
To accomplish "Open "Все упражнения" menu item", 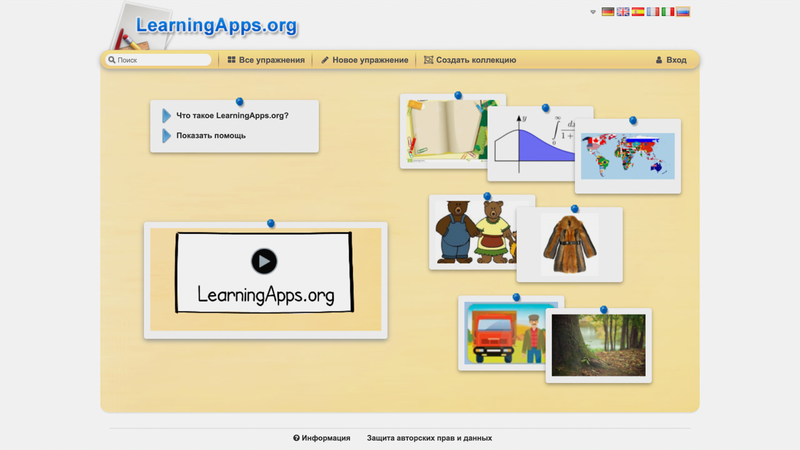I will coord(266,60).
